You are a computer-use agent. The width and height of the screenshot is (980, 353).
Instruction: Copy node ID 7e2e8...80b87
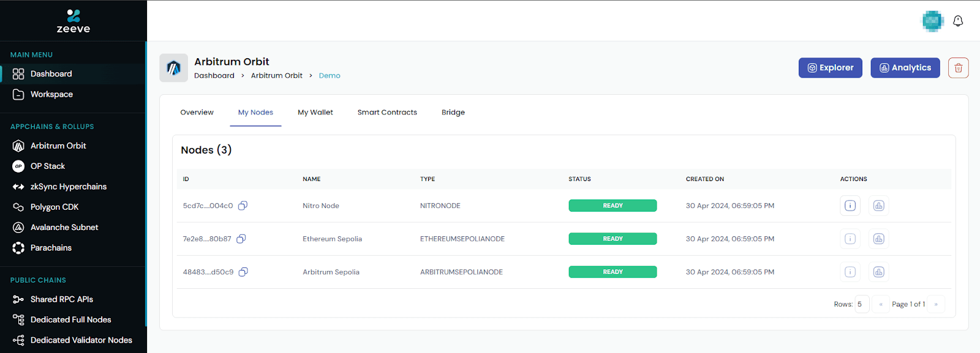(241, 239)
